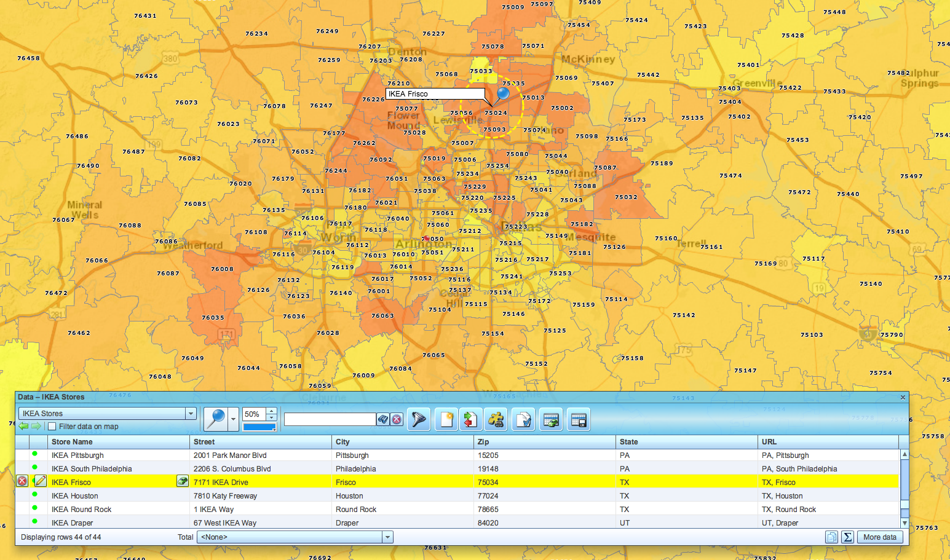Enable the Filter data on map checkbox
Image resolution: width=950 pixels, height=560 pixels.
pos(52,427)
